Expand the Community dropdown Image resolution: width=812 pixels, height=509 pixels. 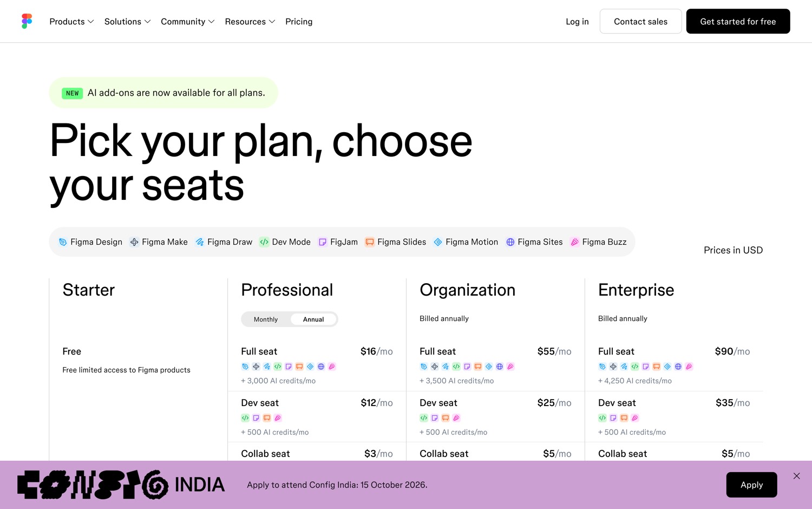coord(188,22)
